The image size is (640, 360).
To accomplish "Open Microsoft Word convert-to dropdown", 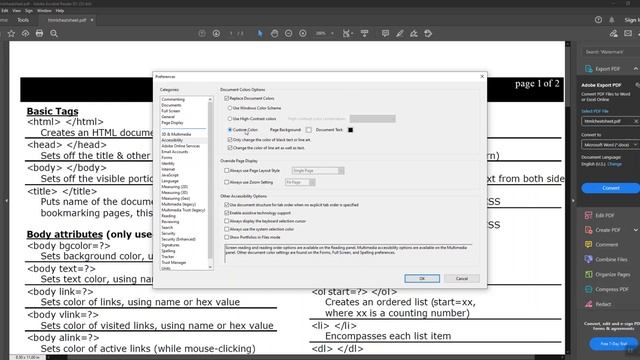I will coord(610,144).
